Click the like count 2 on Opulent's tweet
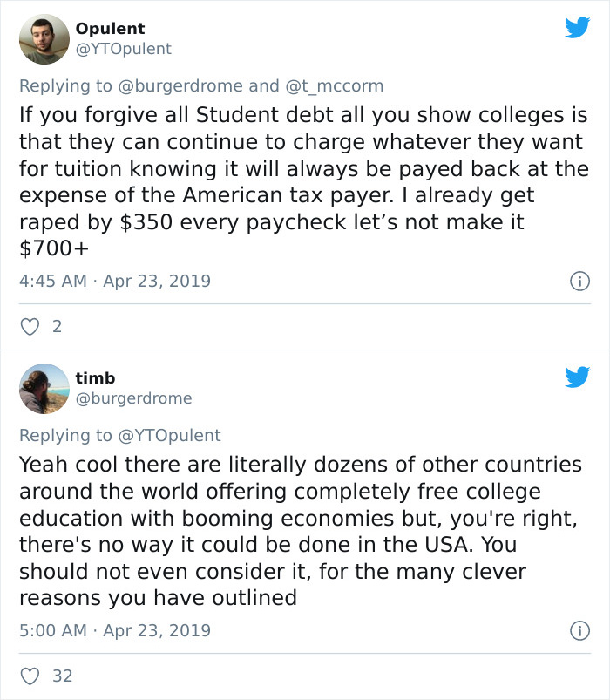 56,326
